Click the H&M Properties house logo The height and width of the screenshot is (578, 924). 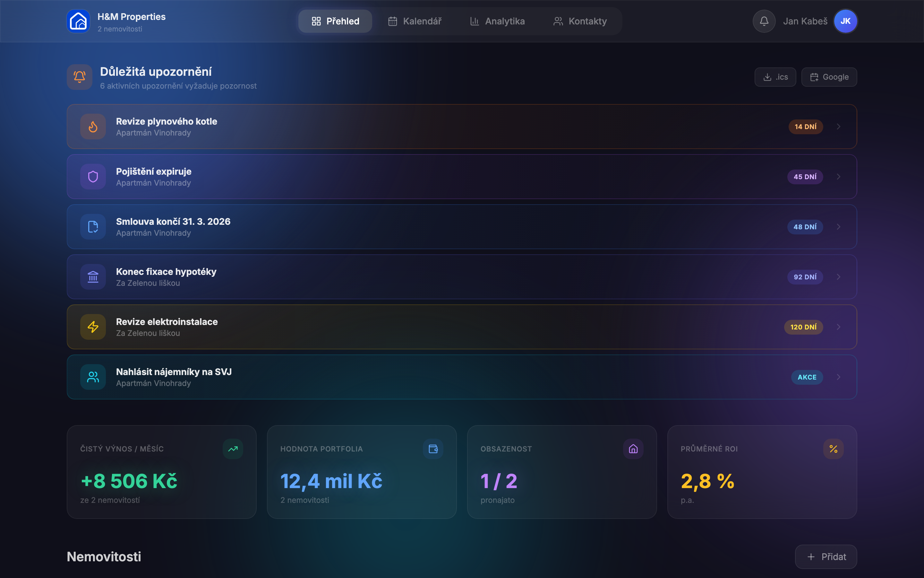[78, 21]
